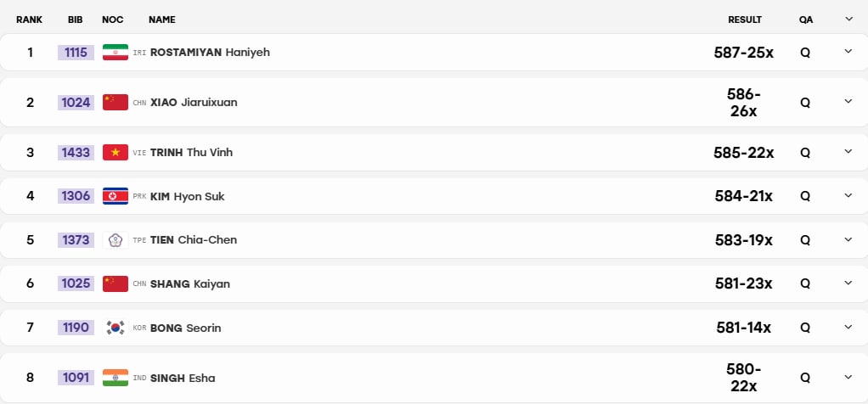Click the North Korea flag icon

pos(116,196)
